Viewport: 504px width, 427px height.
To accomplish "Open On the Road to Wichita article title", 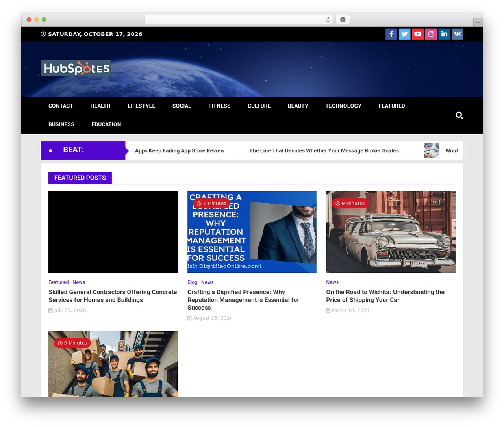I will pos(385,296).
